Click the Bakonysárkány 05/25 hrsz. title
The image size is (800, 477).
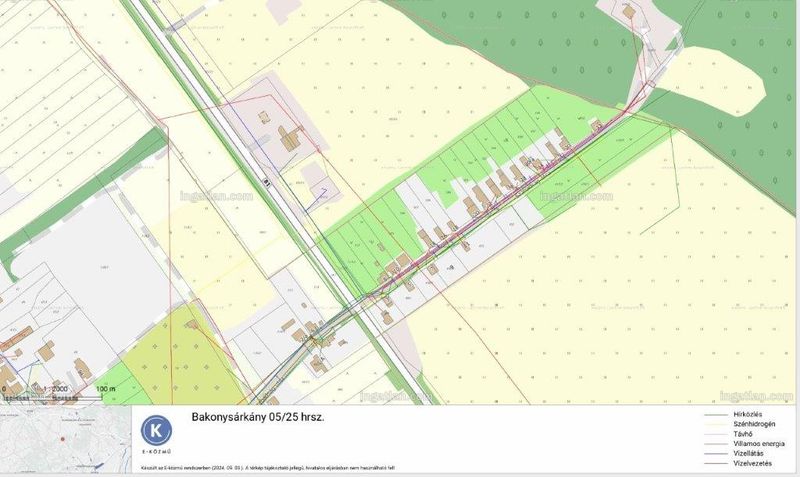pyautogui.click(x=258, y=417)
